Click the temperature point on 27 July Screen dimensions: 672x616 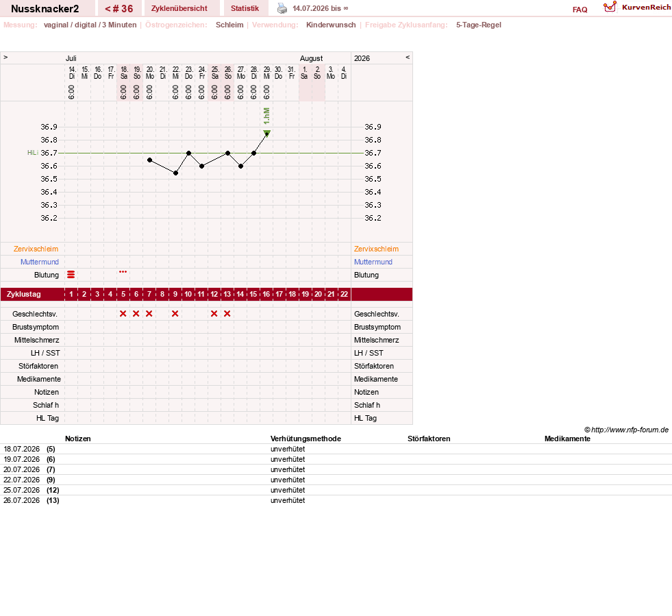click(241, 167)
